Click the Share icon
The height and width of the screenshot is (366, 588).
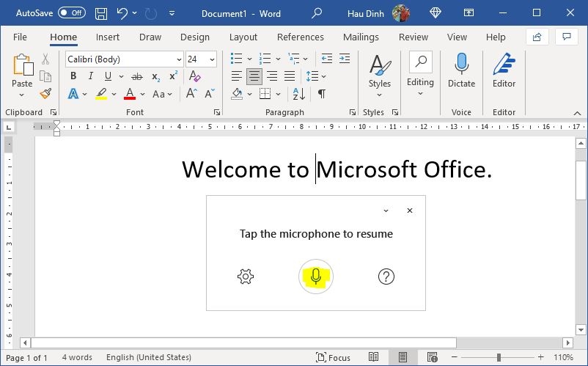(x=537, y=37)
